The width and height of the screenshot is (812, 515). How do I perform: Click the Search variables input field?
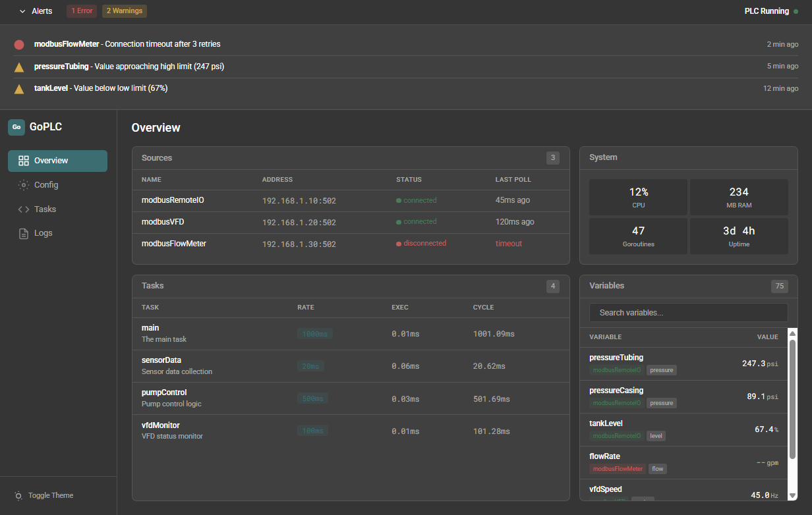click(688, 313)
